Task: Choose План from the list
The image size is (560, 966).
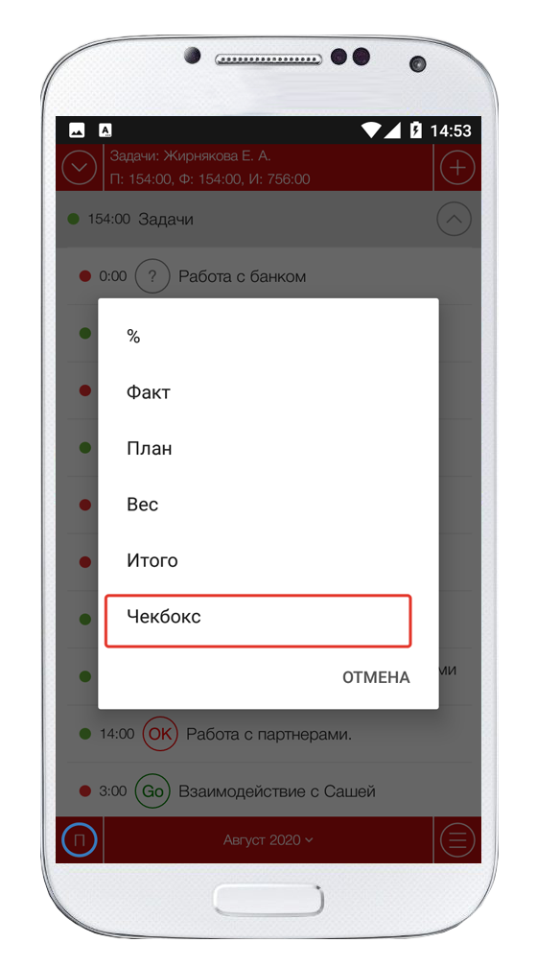Action: [x=268, y=449]
